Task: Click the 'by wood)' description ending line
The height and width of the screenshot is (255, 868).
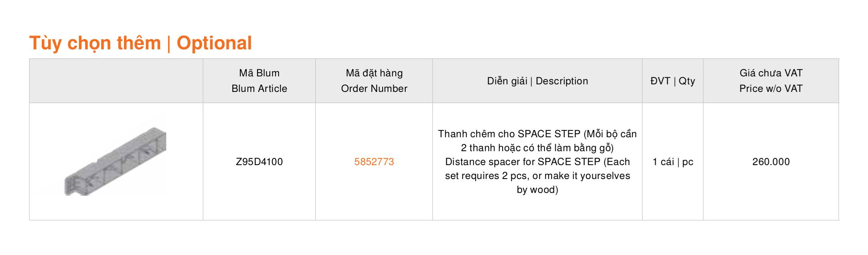Action: 537,190
